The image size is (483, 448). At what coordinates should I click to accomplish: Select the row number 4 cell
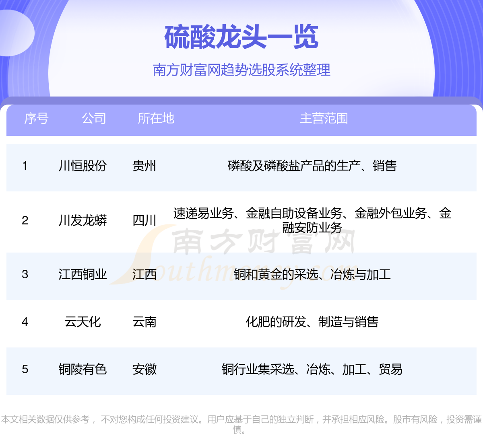tap(25, 322)
